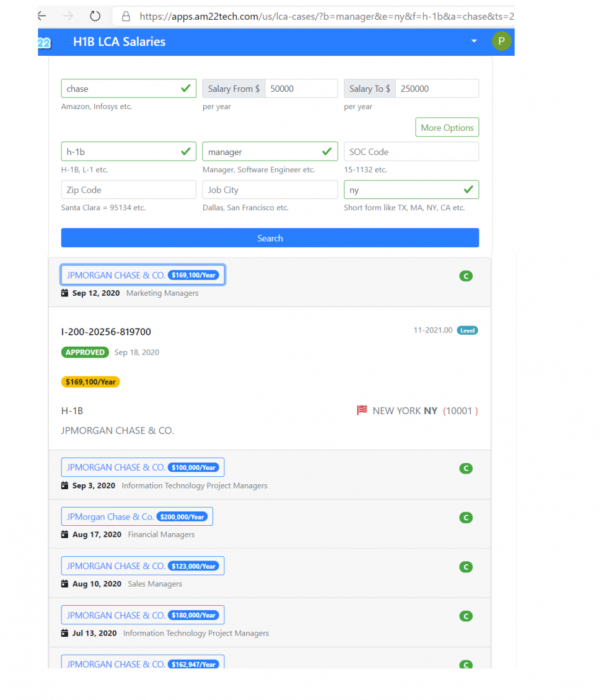Click the H-1B visa type in details
Image resolution: width=601 pixels, height=700 pixels.
click(x=72, y=410)
